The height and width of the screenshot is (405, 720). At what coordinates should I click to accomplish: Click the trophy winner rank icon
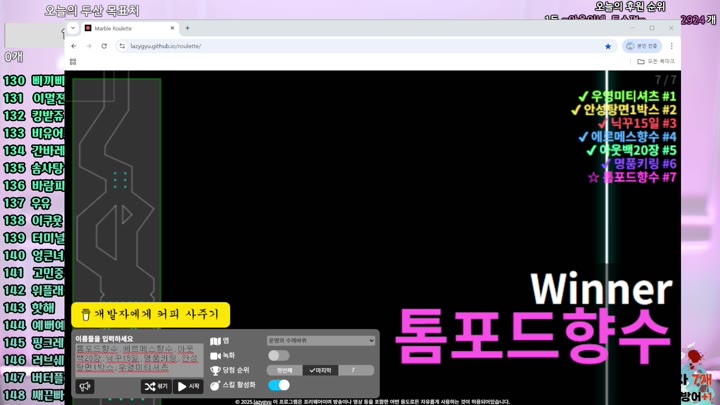215,371
